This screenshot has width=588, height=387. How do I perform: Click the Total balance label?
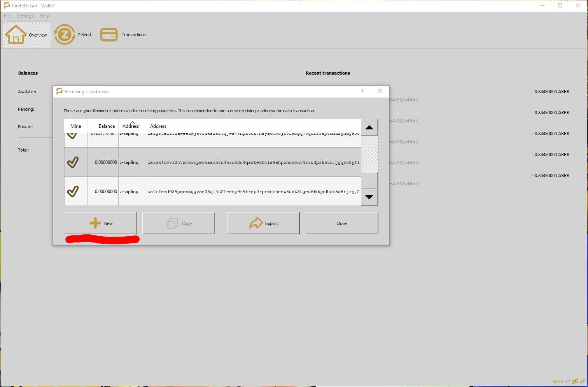pyautogui.click(x=23, y=150)
